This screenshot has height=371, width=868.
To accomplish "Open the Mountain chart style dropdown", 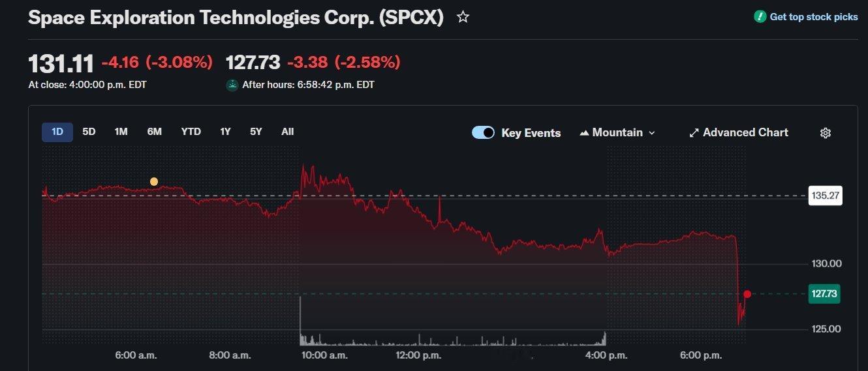I will (617, 132).
